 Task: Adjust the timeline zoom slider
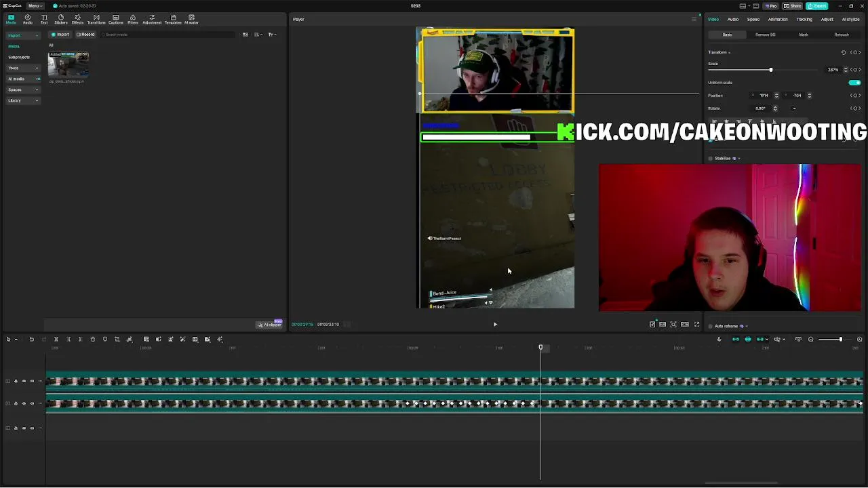[x=840, y=339]
